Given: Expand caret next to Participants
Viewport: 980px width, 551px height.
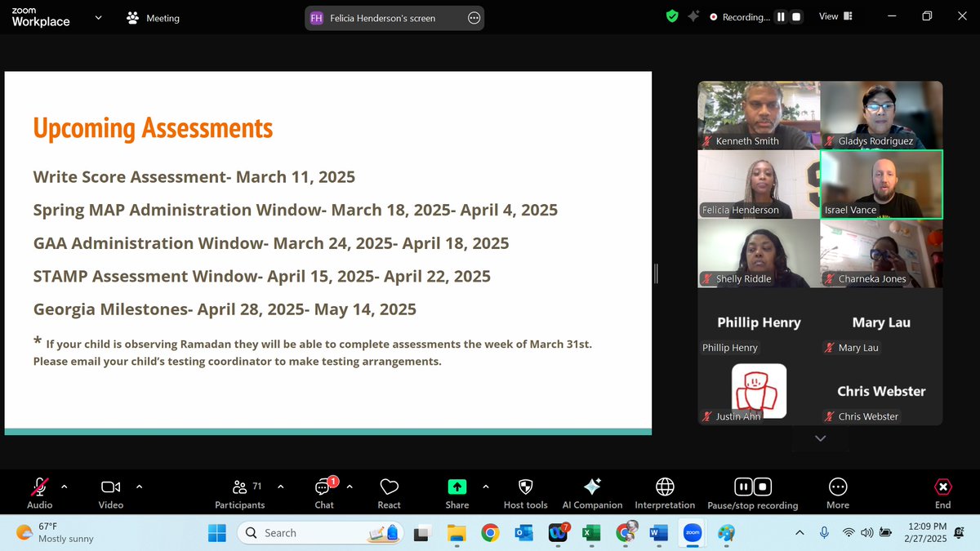Looking at the screenshot, I should 281,487.
